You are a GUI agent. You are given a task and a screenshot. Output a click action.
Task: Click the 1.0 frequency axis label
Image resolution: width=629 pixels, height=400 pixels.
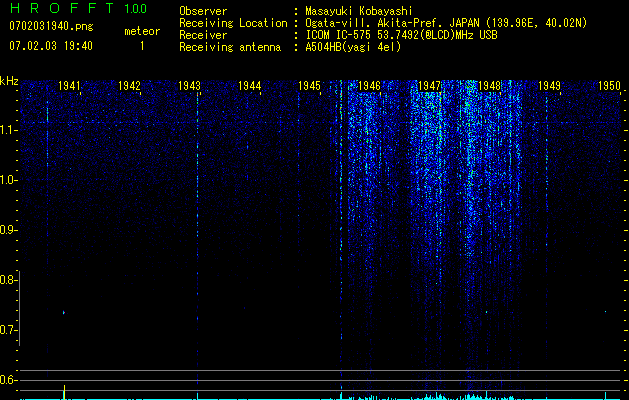click(x=8, y=180)
